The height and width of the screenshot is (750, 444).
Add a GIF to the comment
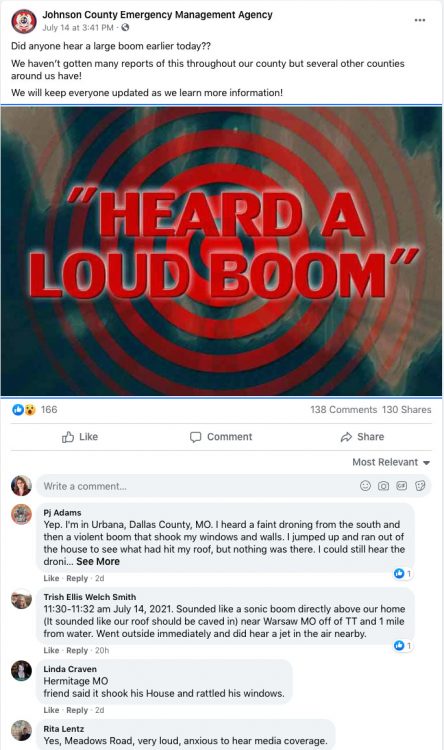click(401, 486)
